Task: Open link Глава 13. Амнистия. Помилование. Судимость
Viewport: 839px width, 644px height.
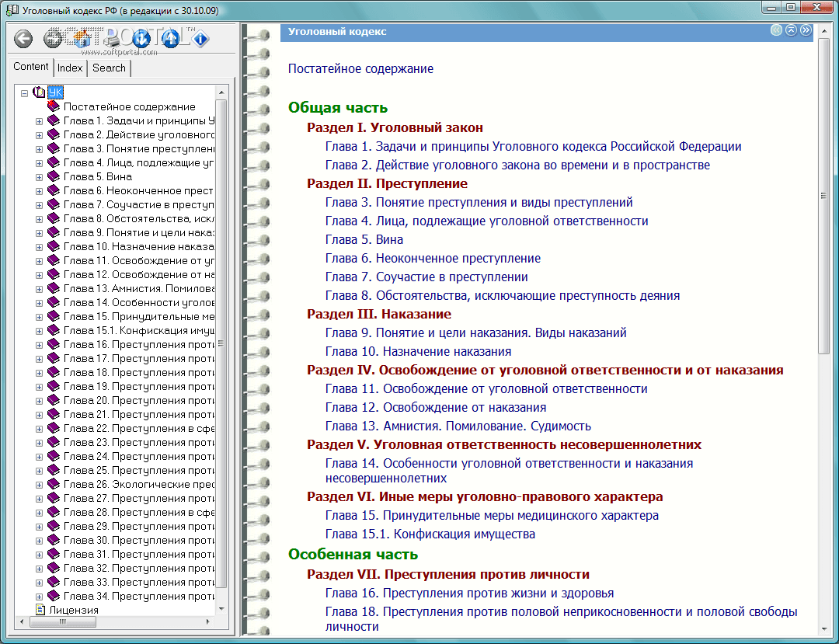Action: coord(458,426)
